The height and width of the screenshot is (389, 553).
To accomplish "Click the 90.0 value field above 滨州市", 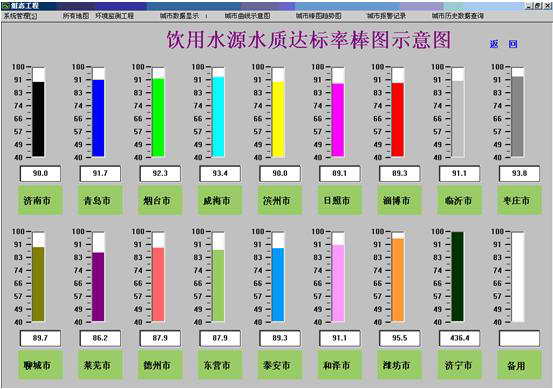I will (280, 174).
